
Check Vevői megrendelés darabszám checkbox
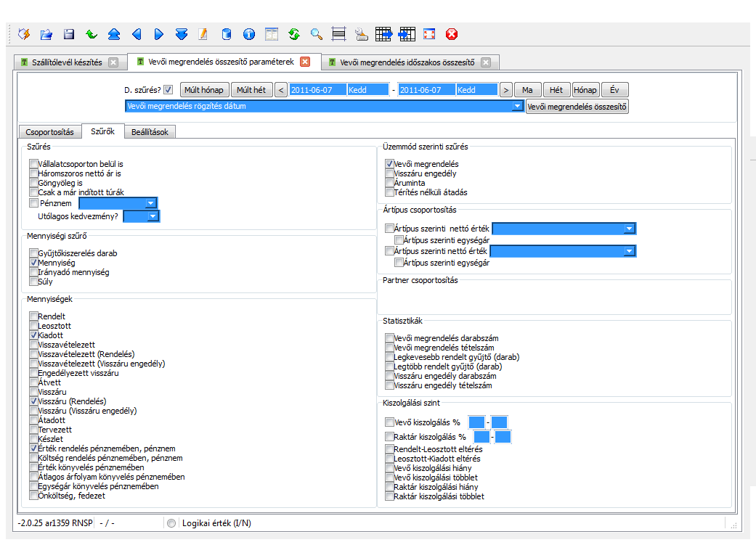tap(389, 337)
